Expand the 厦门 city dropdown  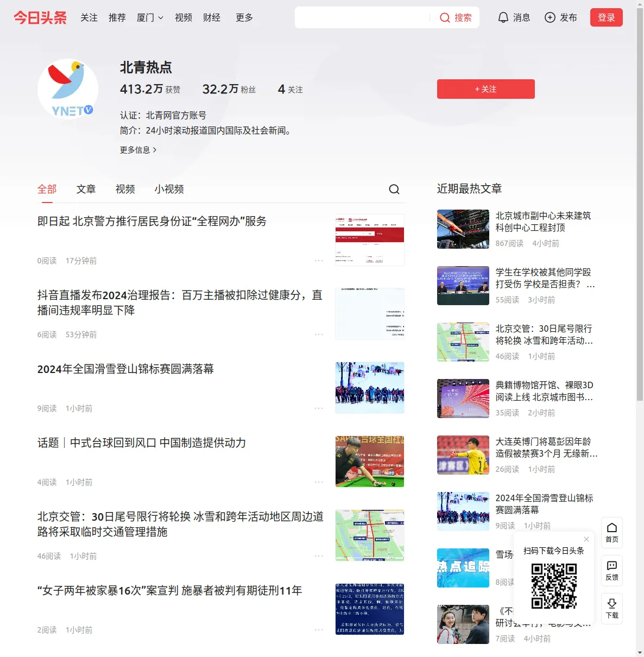pos(150,18)
